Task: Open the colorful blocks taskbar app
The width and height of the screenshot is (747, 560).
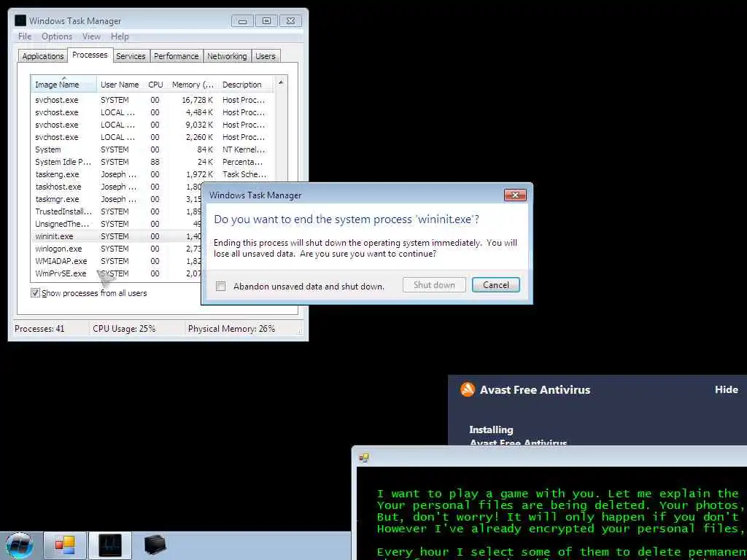Action: point(65,545)
